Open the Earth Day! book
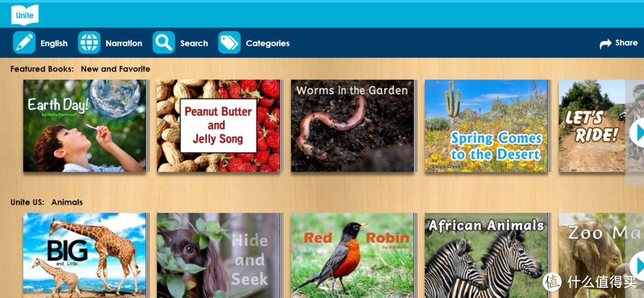Viewport: 644px width, 298px height. click(85, 126)
